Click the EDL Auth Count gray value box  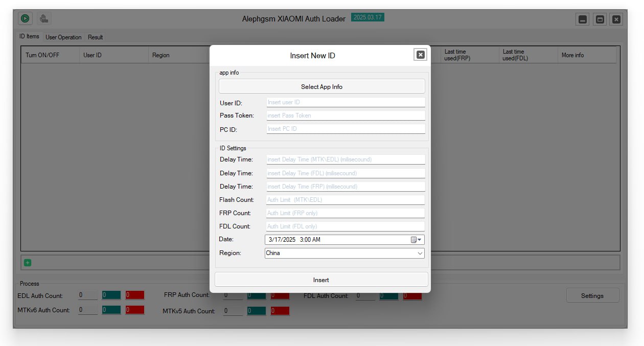pyautogui.click(x=88, y=295)
